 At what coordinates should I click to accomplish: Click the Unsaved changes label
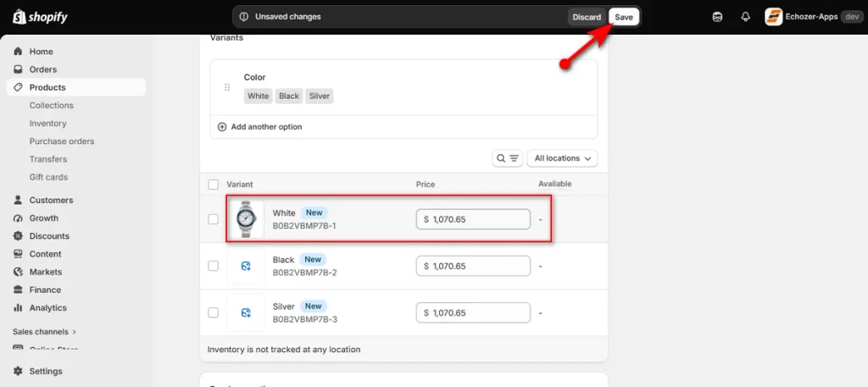point(288,17)
